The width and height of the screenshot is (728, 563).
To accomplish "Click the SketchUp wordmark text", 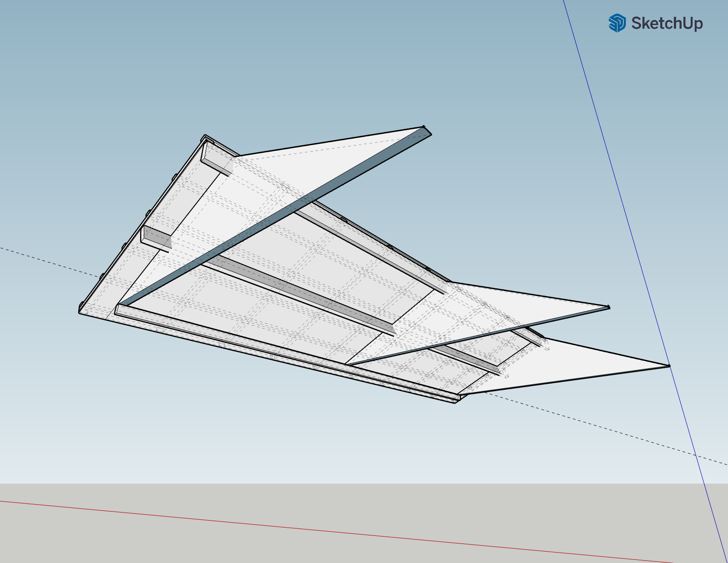I will [667, 23].
